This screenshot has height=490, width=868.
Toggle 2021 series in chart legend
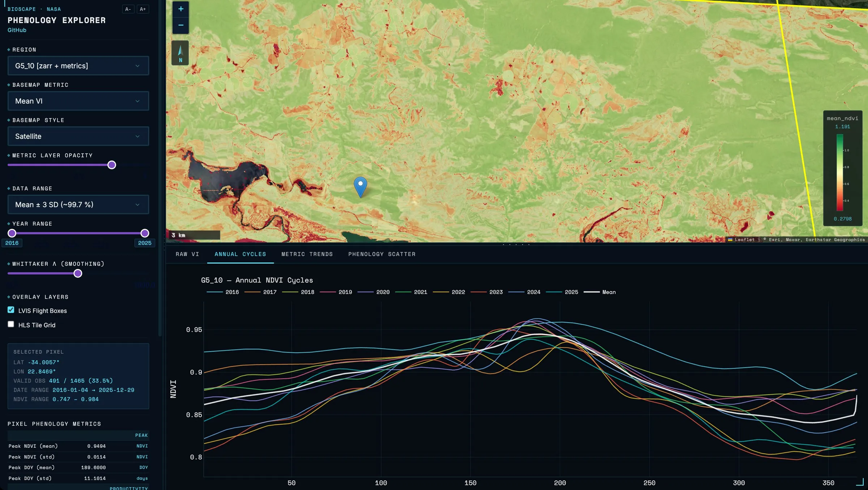411,292
